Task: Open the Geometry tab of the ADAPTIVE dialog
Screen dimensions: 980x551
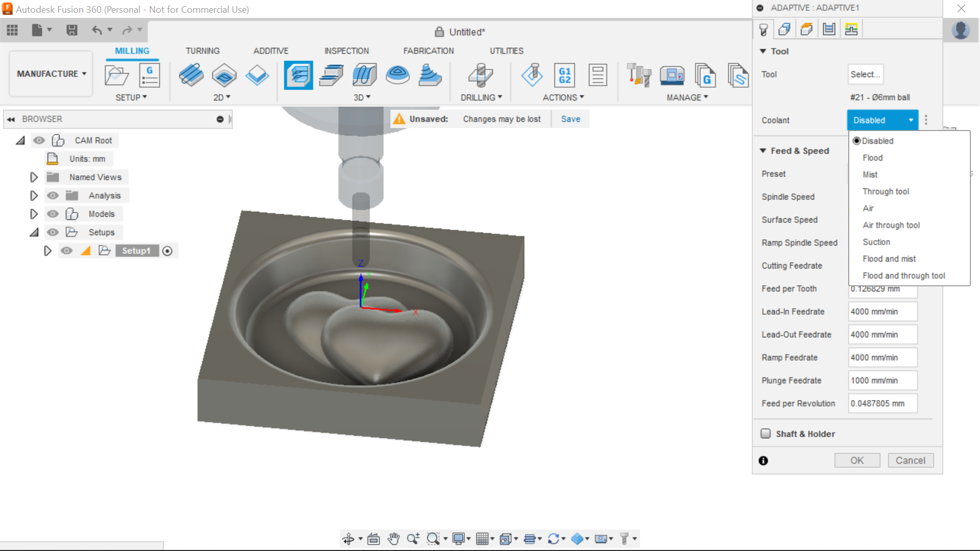Action: click(785, 29)
